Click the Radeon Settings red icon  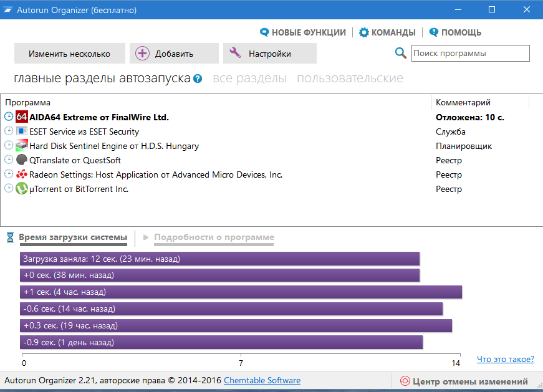[x=21, y=174]
